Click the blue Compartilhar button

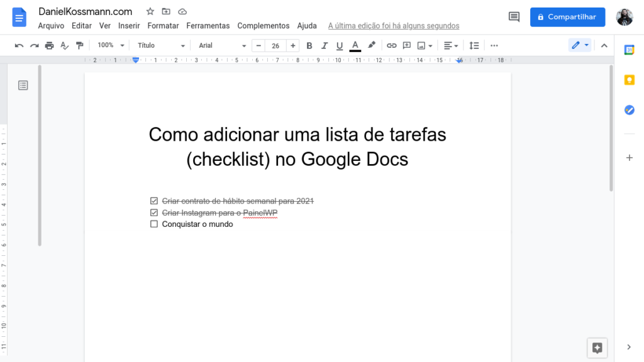pos(567,17)
